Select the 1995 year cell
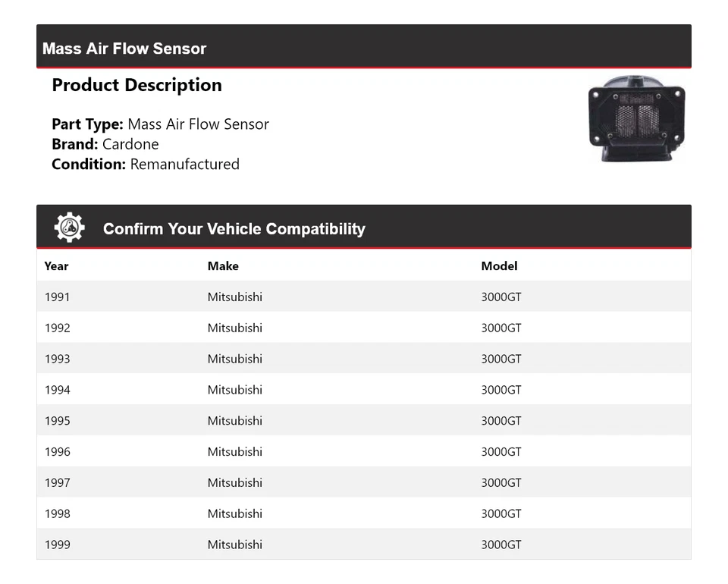Viewport: 728px width, 584px height. click(57, 421)
